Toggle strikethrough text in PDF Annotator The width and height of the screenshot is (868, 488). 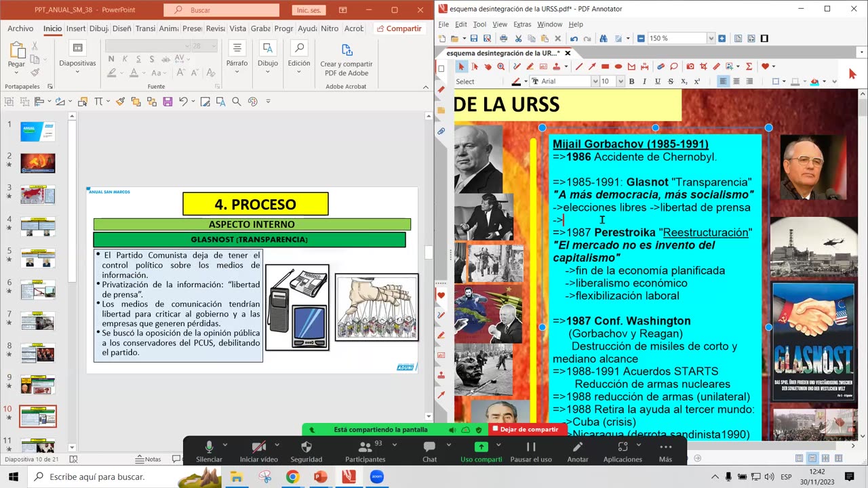tap(671, 81)
